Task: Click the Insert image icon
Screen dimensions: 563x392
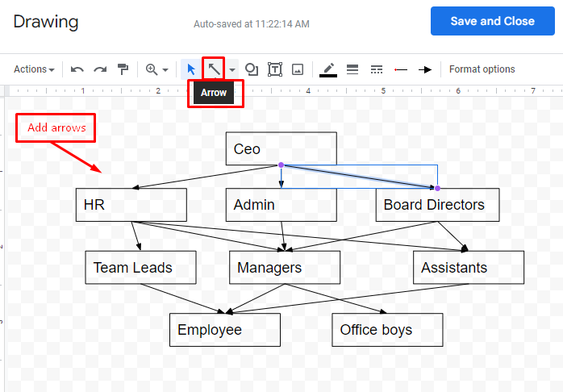Action: tap(298, 69)
